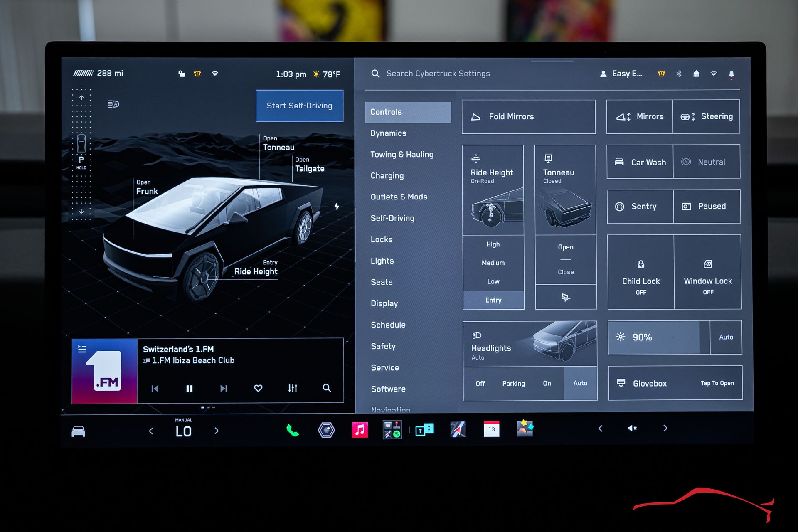Open Towing & Hauling settings

click(402, 155)
